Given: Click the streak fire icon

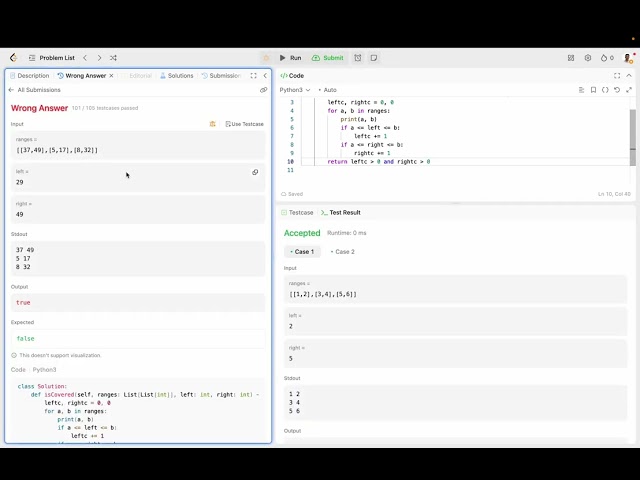Looking at the screenshot, I should (607, 58).
